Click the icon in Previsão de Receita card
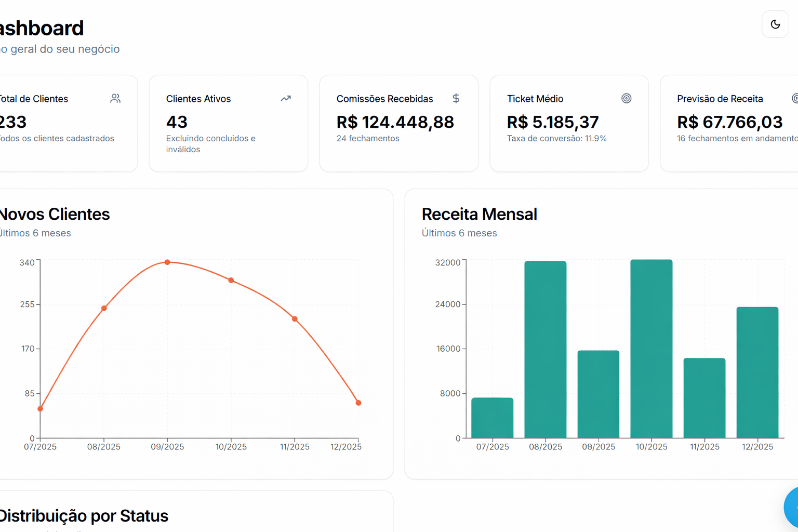Viewport: 798px width, 532px height. coord(794,99)
